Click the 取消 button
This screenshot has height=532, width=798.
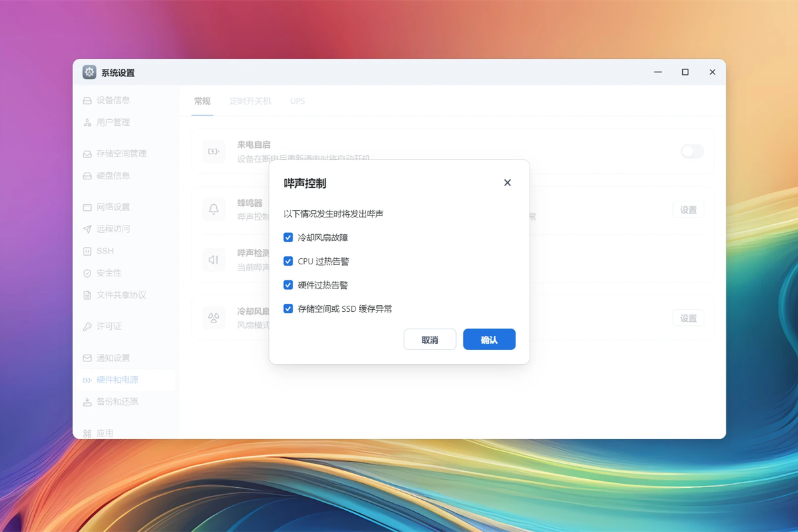[430, 340]
